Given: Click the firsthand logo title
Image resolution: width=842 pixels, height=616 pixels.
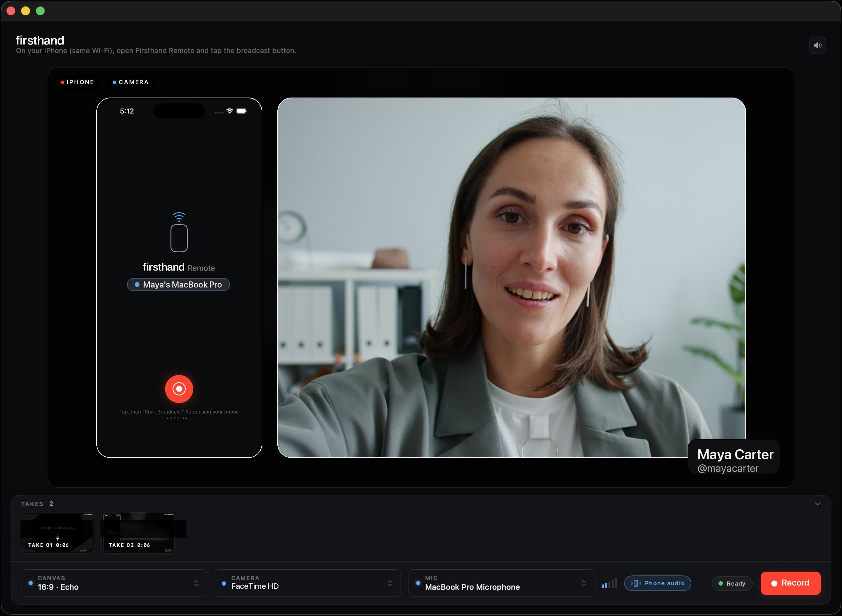Looking at the screenshot, I should click(x=40, y=40).
